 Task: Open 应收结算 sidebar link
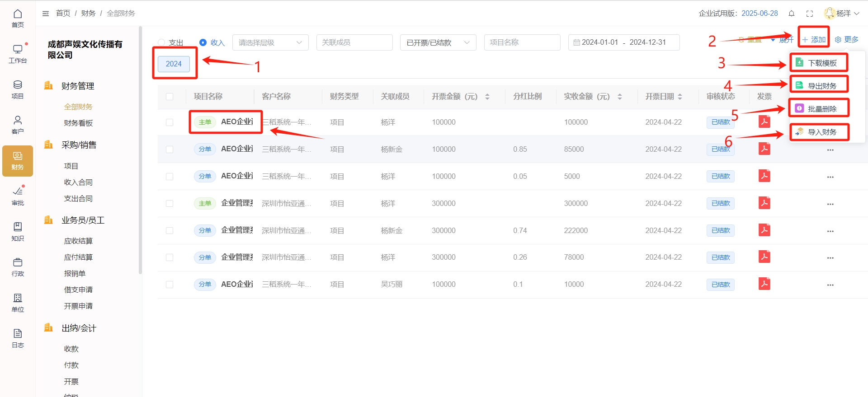click(78, 241)
